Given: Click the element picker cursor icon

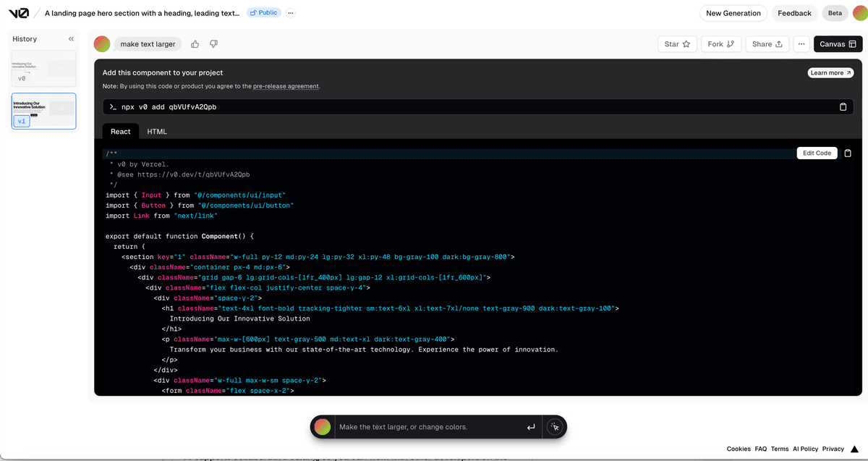Looking at the screenshot, I should click(x=555, y=427).
